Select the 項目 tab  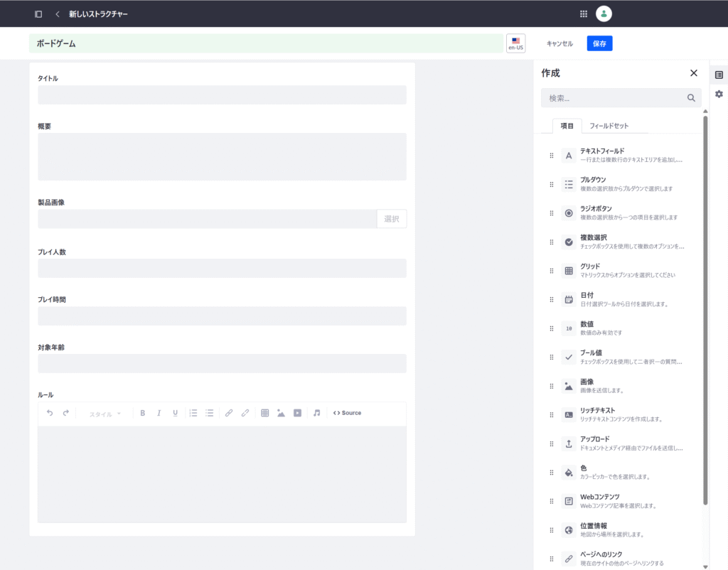tap(567, 126)
